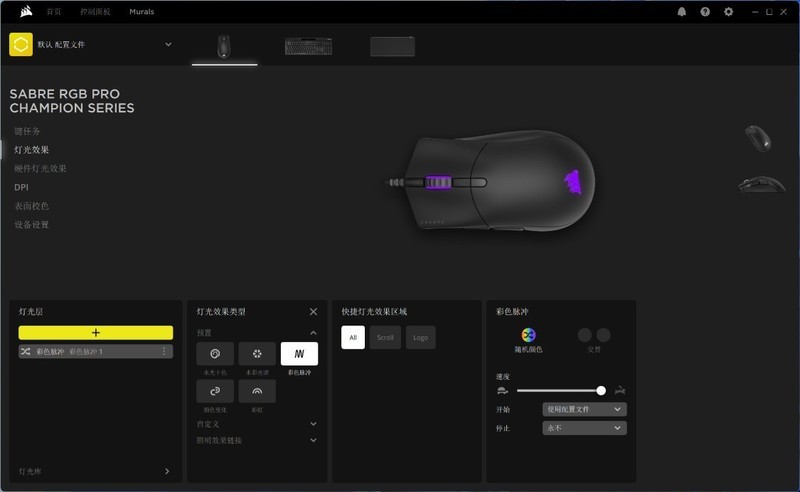Open the DPI section
This screenshot has width=800, height=492.
pos(21,187)
